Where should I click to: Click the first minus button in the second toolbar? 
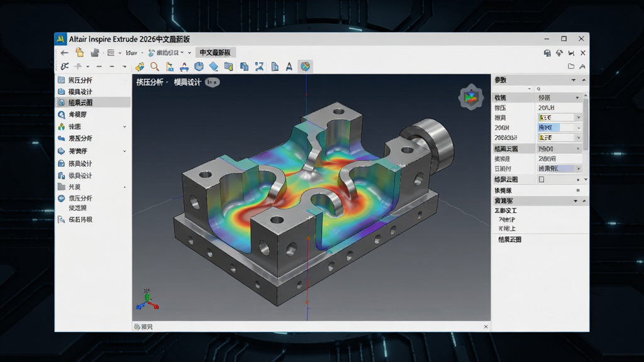[99, 67]
